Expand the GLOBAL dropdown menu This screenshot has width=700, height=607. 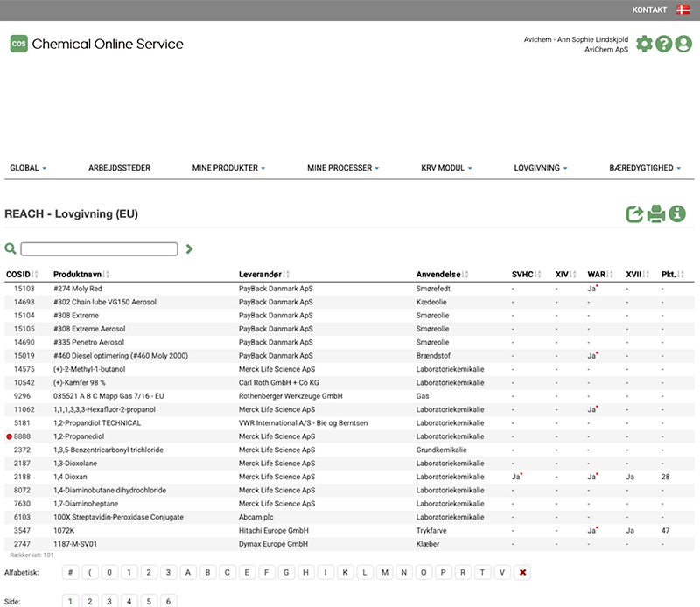coord(28,168)
